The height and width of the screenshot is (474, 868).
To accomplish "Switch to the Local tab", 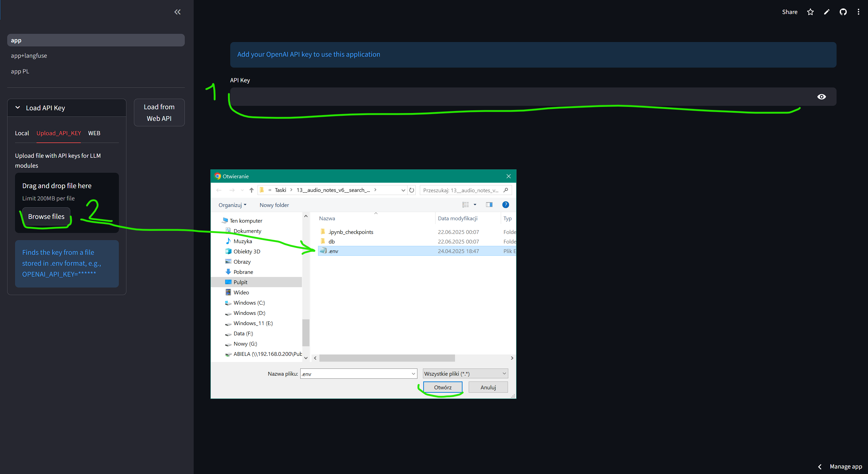I will pyautogui.click(x=22, y=133).
